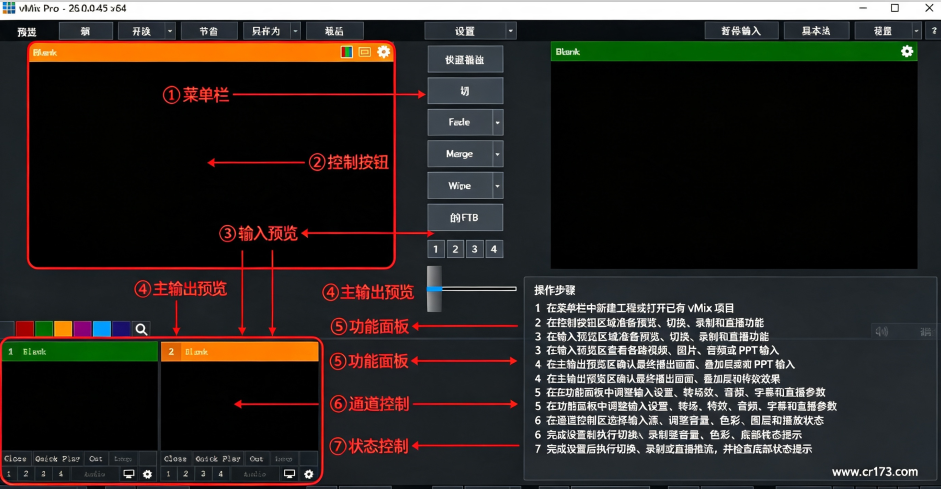Select the purple category color tab
Image resolution: width=941 pixels, height=489 pixels.
[82, 329]
